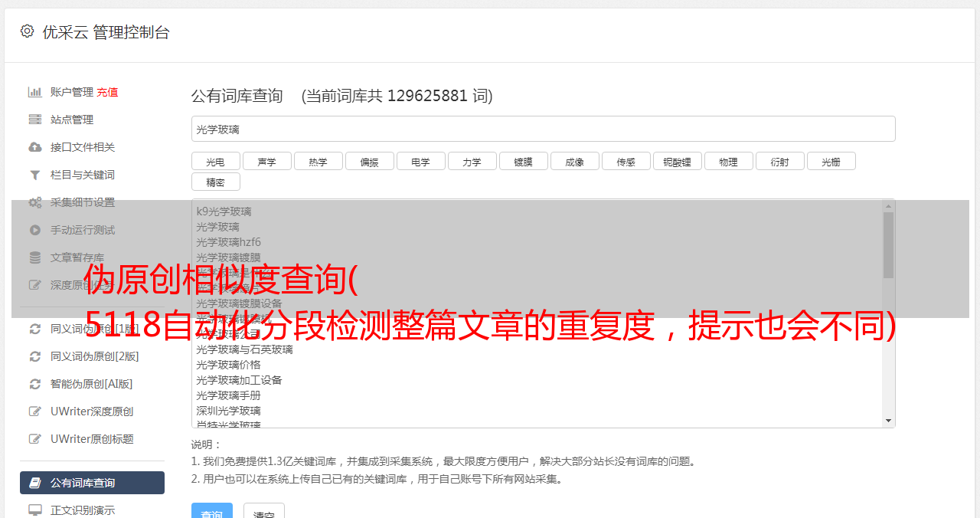Viewport: 980px width, 518px height.
Task: Choose the 镀膜 tag button
Action: click(524, 161)
